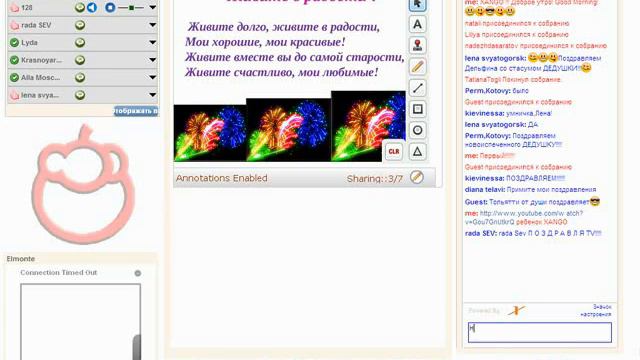640x360 pixels.
Task: Click the 'diana telavi' chat message
Action: [x=530, y=190]
